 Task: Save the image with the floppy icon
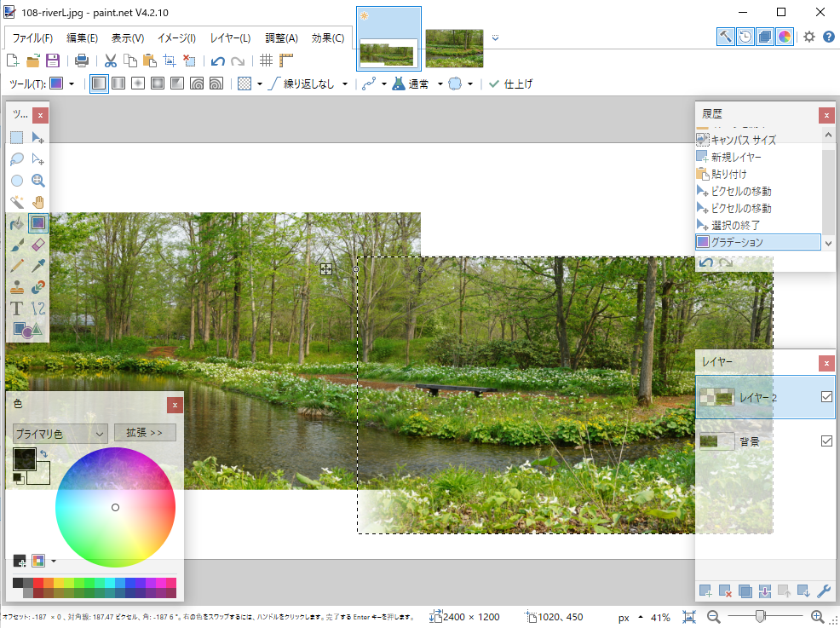point(53,60)
